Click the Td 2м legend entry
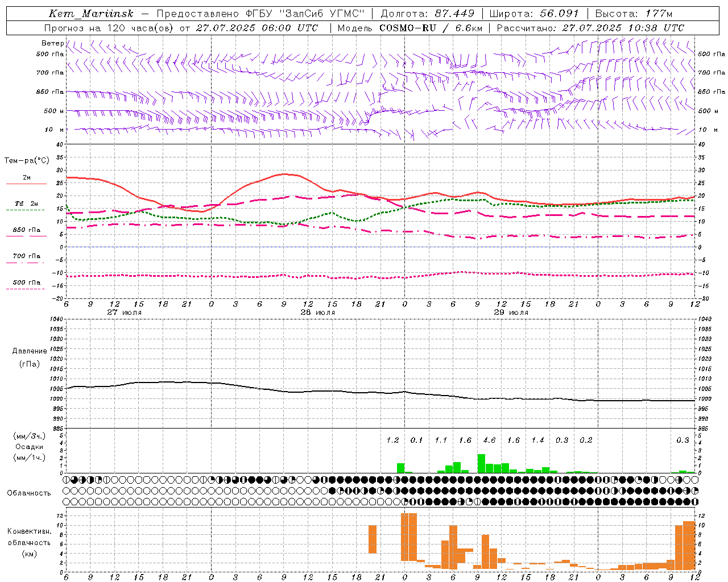The width and height of the screenshot is (728, 582). [x=27, y=203]
